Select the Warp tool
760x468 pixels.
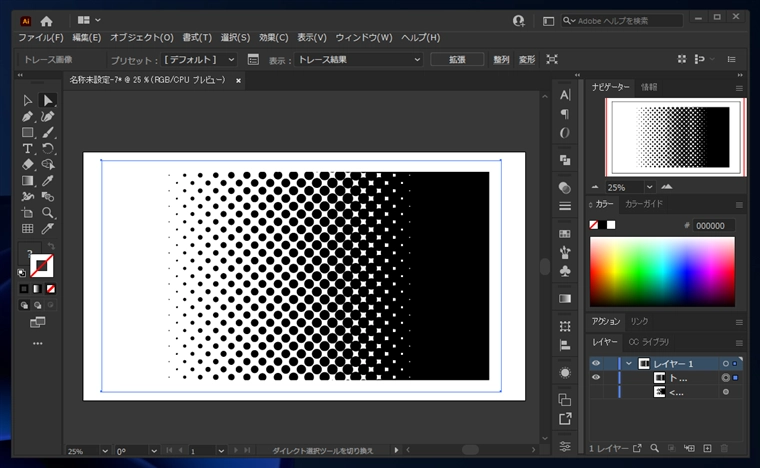click(x=27, y=197)
